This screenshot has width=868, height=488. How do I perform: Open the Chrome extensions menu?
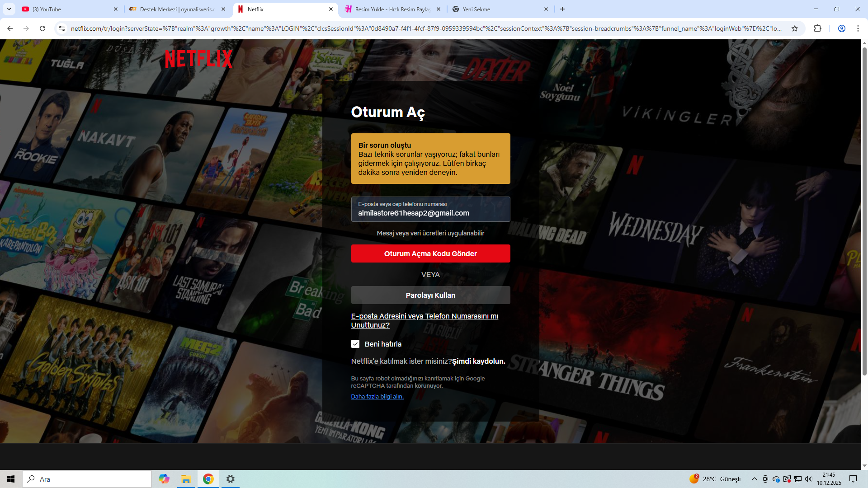[x=817, y=28]
